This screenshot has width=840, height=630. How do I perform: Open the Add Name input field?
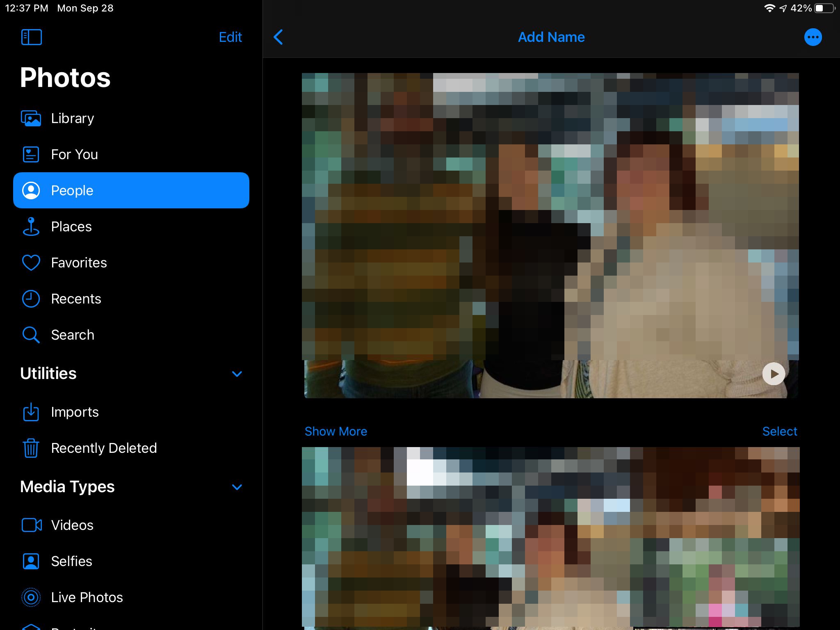click(x=552, y=37)
